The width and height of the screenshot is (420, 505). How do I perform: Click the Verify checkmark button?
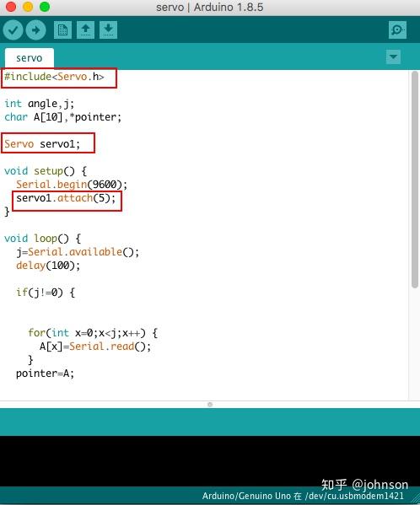13,30
